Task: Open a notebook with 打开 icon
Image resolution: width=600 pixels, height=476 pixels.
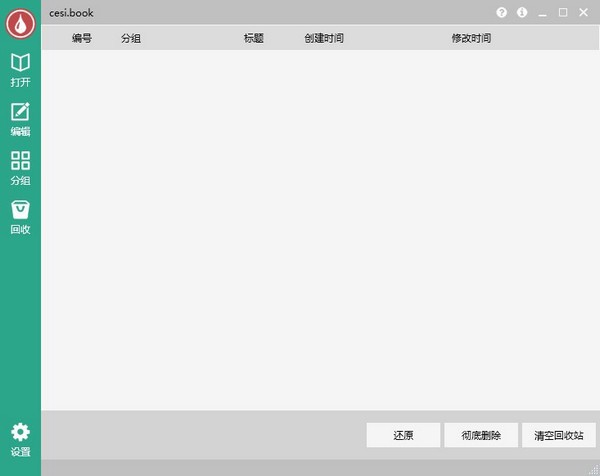Action: (20, 69)
